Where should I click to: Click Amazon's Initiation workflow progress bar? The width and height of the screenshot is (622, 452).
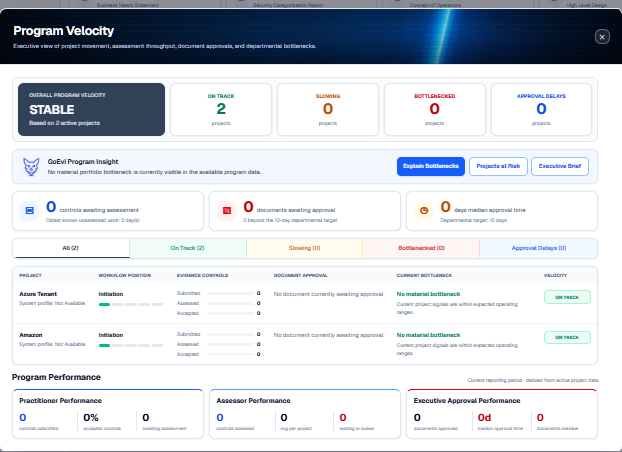[131, 346]
